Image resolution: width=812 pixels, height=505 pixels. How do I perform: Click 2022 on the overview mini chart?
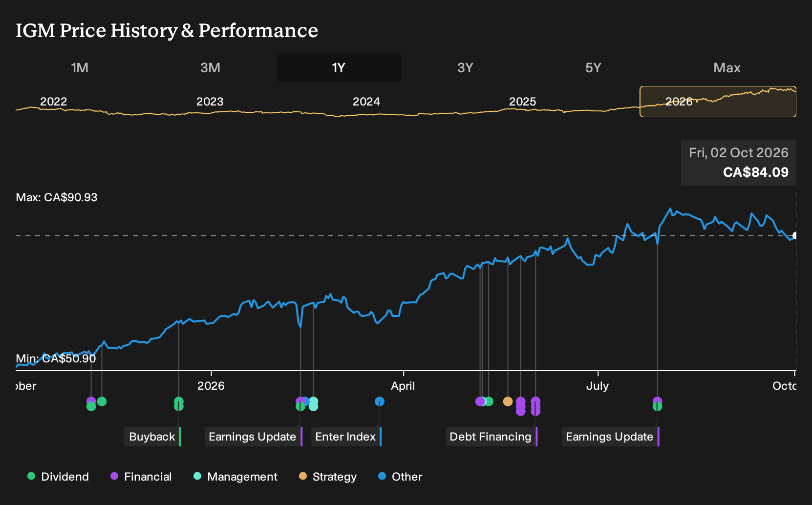(x=53, y=102)
